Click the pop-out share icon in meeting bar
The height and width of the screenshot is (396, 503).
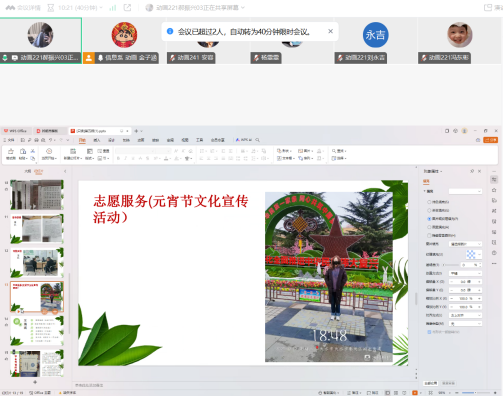[x=127, y=7]
